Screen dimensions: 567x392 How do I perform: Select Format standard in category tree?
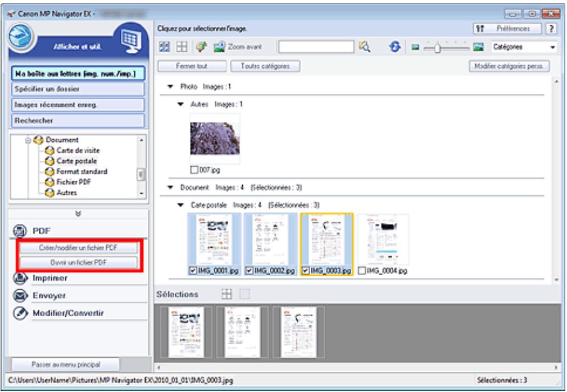(81, 172)
